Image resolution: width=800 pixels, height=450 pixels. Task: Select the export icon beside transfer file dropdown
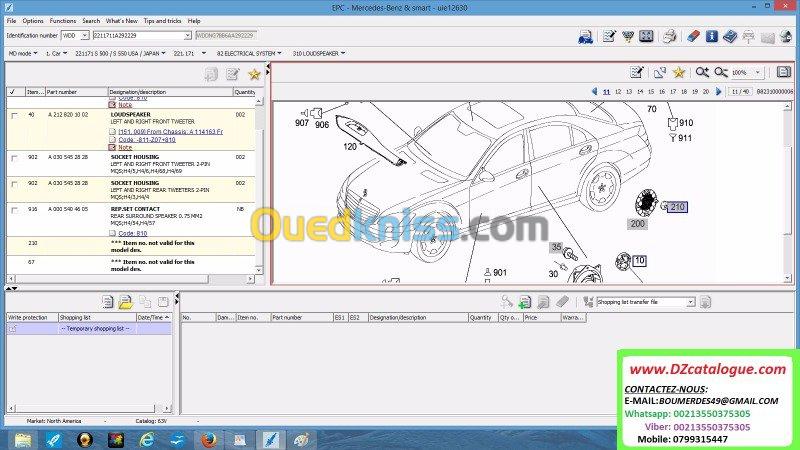705,302
